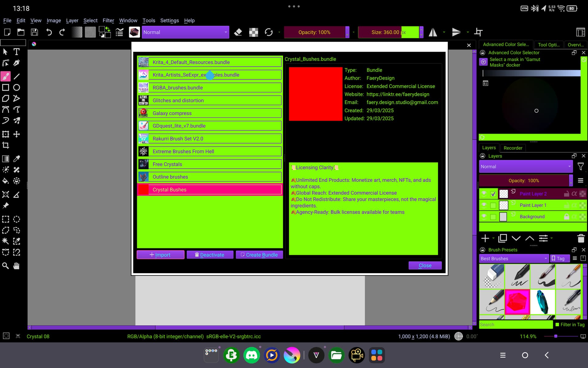Adjust the layer Opacity slider
588x368 pixels.
point(524,181)
